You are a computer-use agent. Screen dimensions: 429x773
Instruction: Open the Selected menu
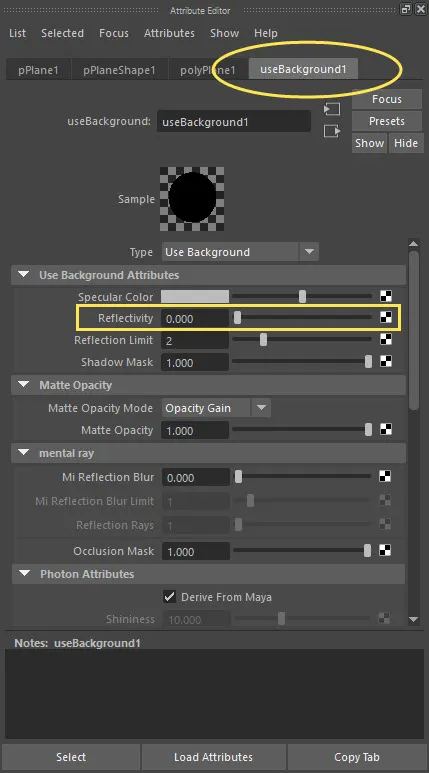(62, 33)
